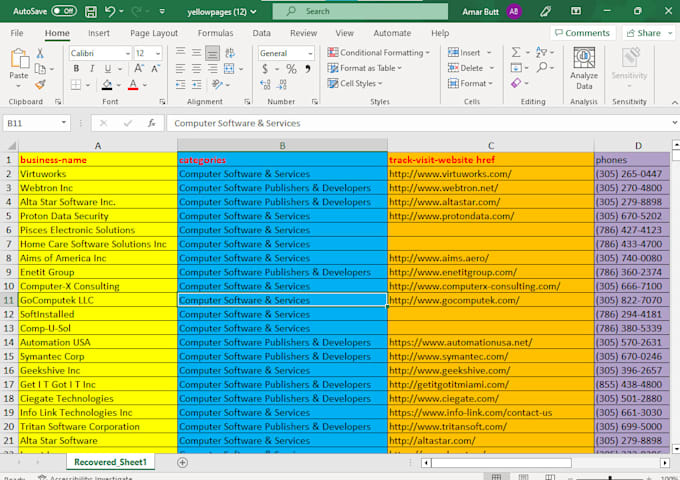This screenshot has height=480, width=680.
Task: Click the Save icon in title bar
Action: pos(91,12)
